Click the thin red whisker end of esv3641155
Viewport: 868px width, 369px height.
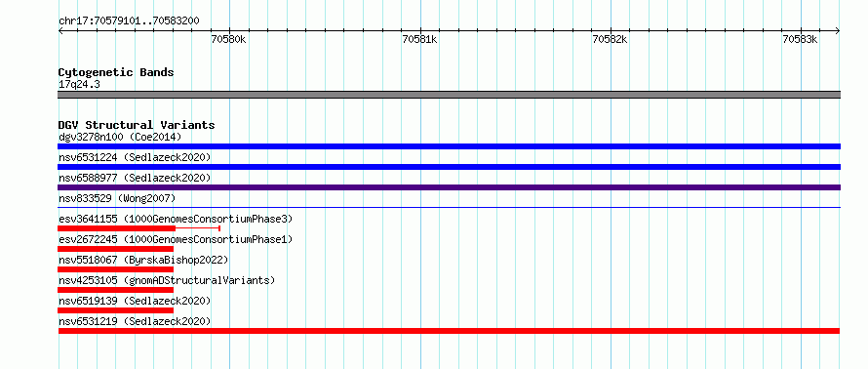pyautogui.click(x=219, y=228)
